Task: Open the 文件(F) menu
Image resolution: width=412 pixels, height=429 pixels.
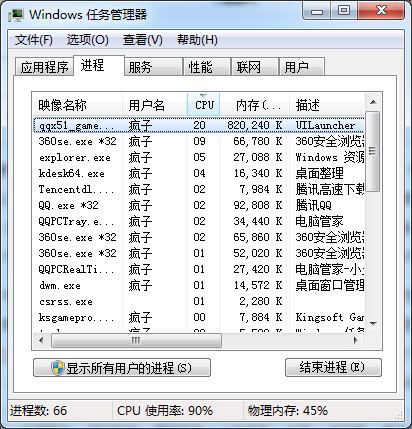Action: coord(33,40)
